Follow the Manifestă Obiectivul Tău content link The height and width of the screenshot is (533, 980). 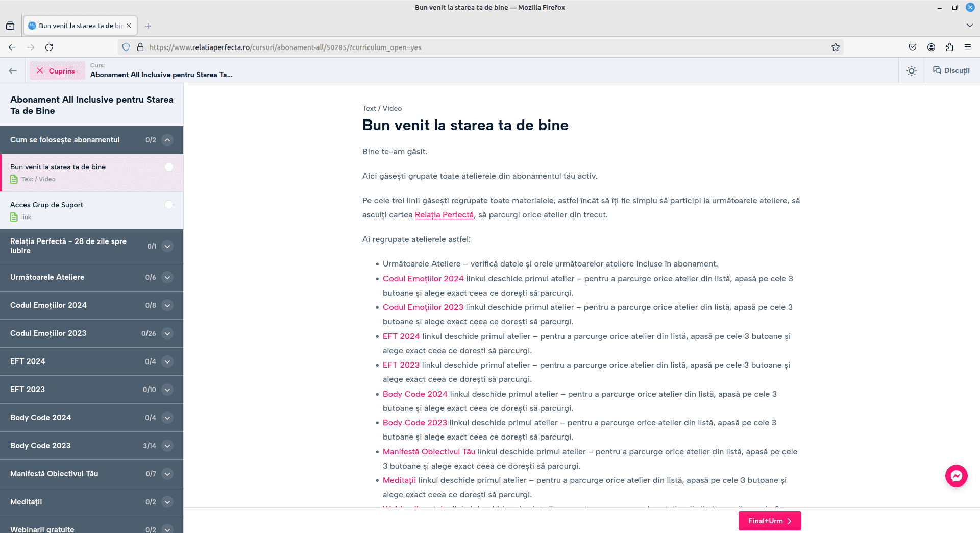pos(429,452)
